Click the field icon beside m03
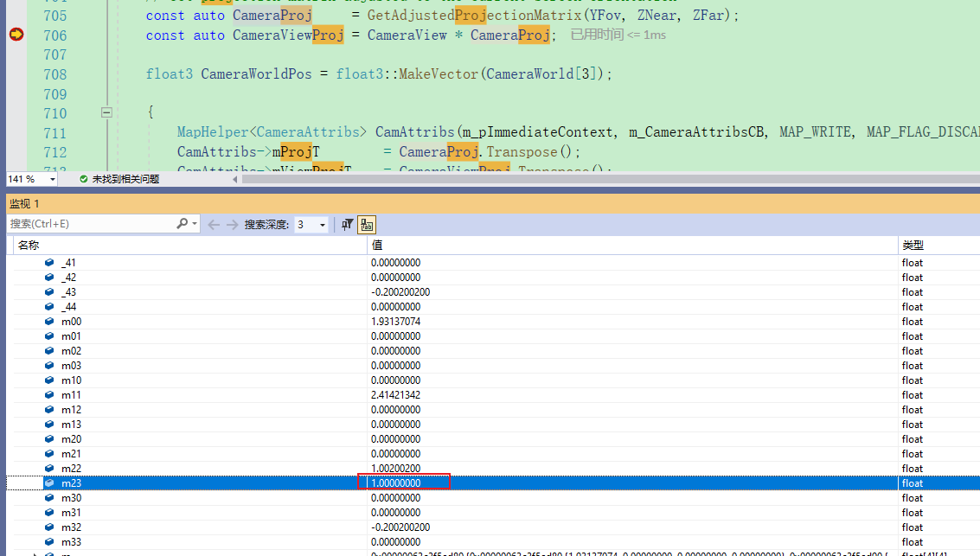This screenshot has height=556, width=980. pyautogui.click(x=49, y=366)
